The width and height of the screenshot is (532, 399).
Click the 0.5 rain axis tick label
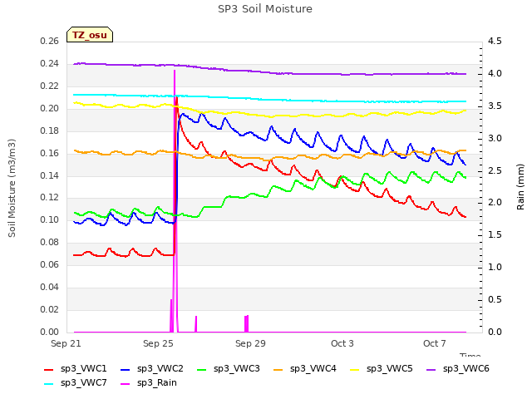[x=495, y=299]
